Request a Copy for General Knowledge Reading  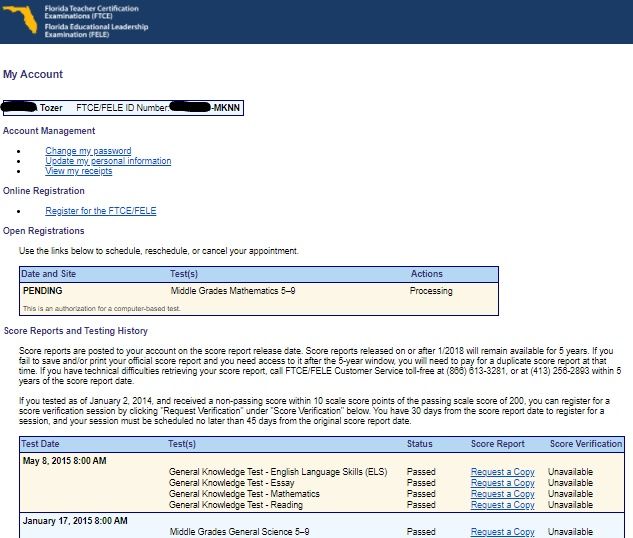tap(503, 505)
